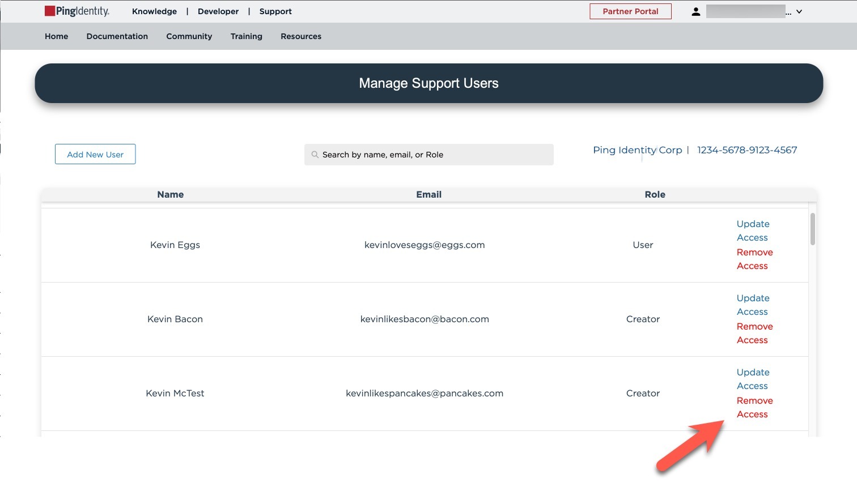857x504 pixels.
Task: Open the Knowledge menu
Action: click(154, 11)
